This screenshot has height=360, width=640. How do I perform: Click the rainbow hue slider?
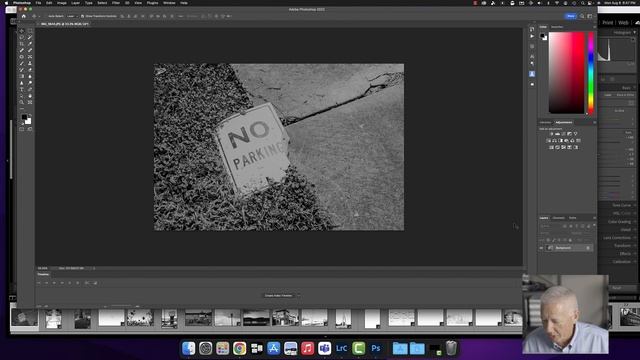[x=590, y=73]
